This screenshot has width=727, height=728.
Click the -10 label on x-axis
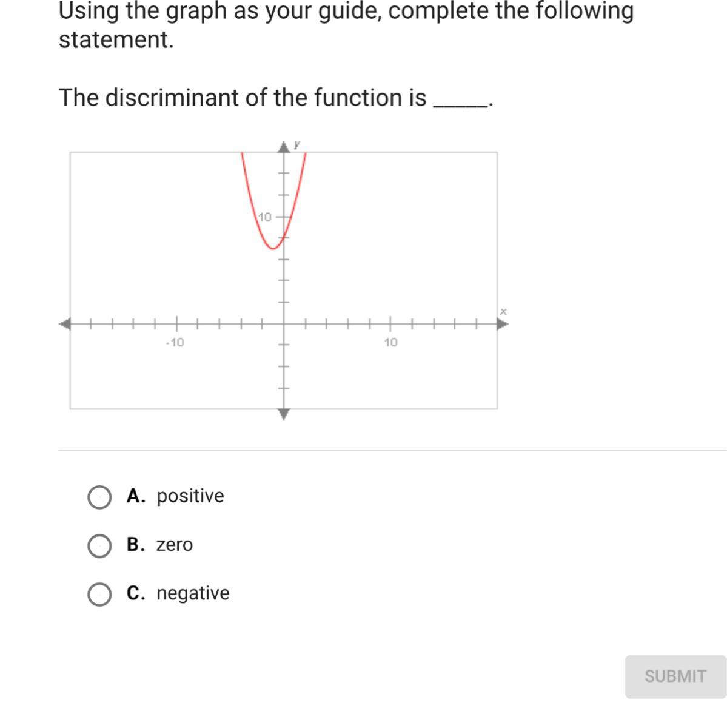click(x=175, y=343)
